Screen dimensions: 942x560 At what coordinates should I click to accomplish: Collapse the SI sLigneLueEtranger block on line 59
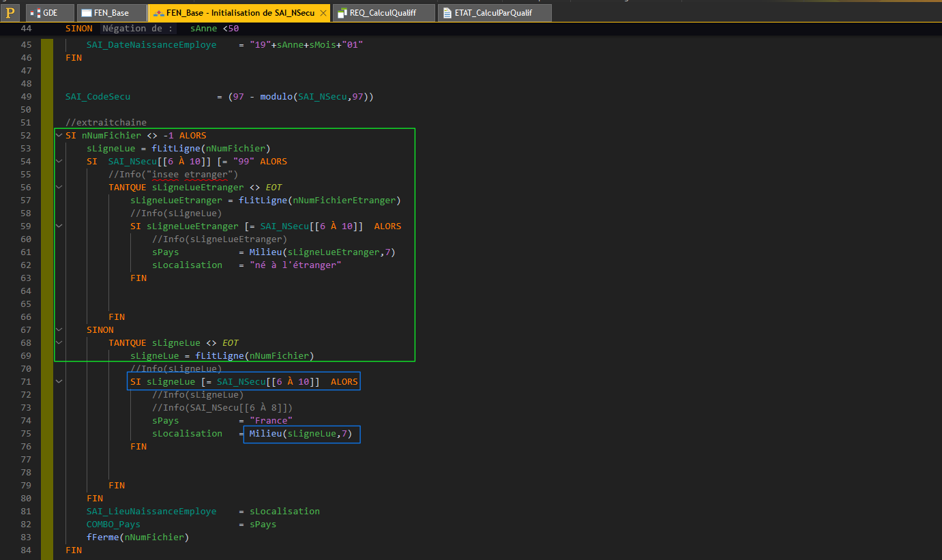click(59, 226)
